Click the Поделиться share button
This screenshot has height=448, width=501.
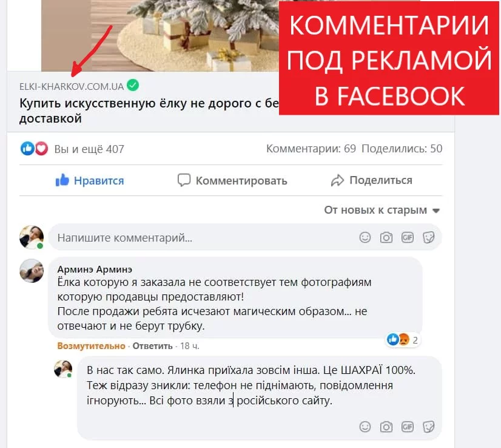(372, 180)
